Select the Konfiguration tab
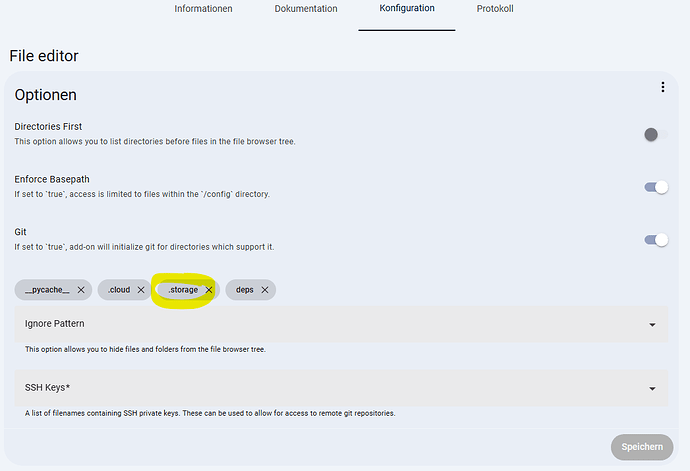Viewport: 690px width, 471px height. click(407, 8)
